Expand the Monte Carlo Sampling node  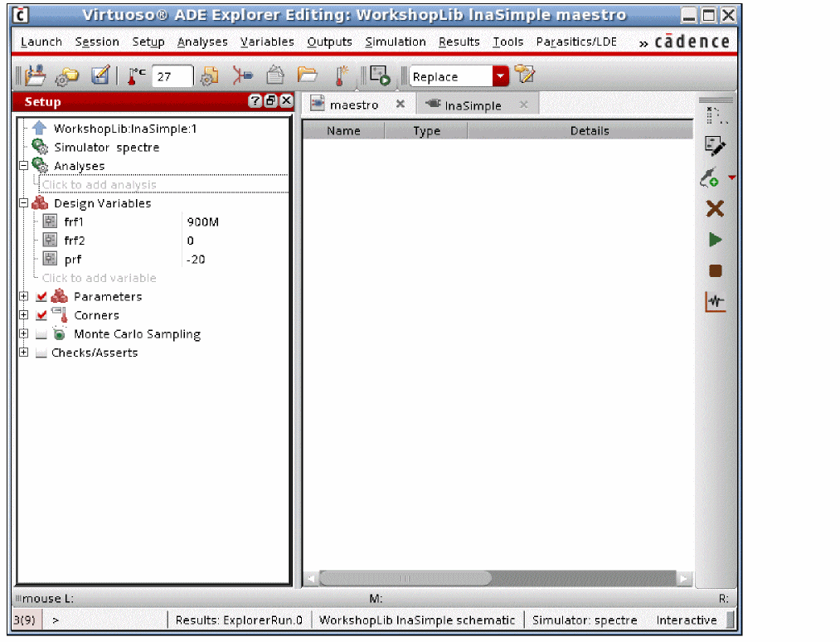point(23,334)
